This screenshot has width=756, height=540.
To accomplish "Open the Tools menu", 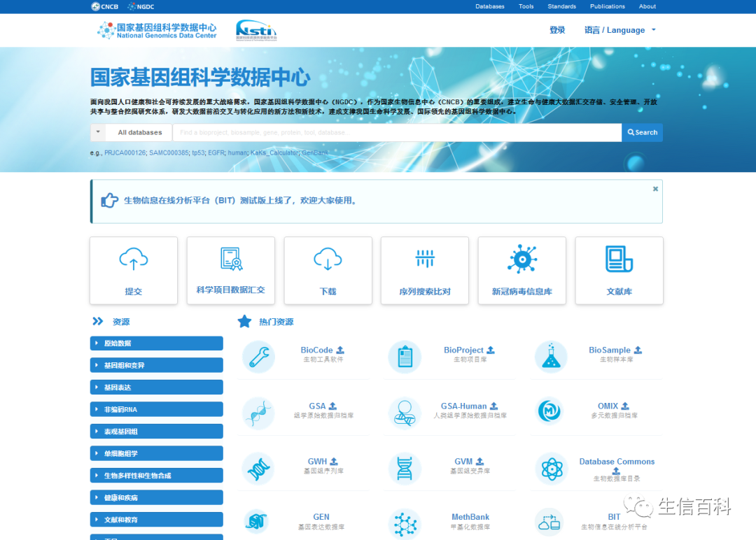I will pos(526,6).
